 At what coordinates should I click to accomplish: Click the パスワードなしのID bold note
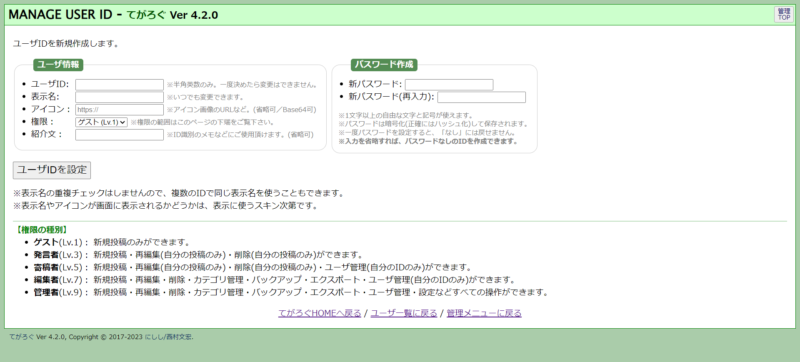pyautogui.click(x=428, y=141)
